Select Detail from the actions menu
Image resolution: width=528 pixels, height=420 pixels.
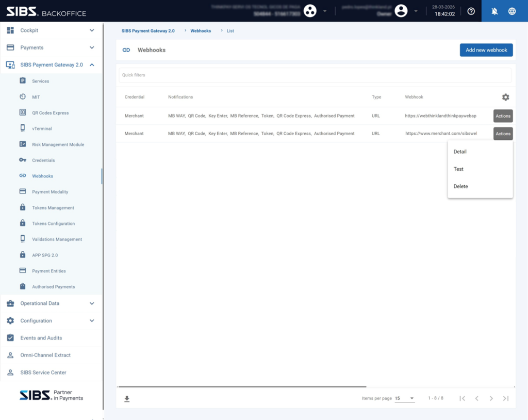click(x=460, y=152)
